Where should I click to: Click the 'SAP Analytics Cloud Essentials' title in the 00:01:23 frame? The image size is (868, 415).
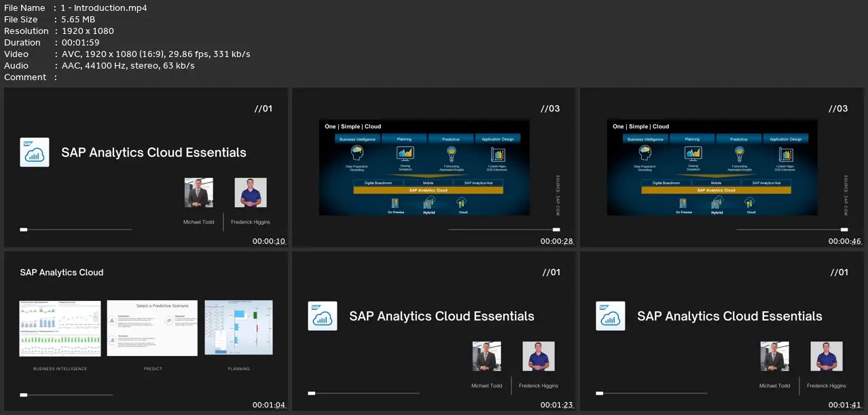point(441,317)
